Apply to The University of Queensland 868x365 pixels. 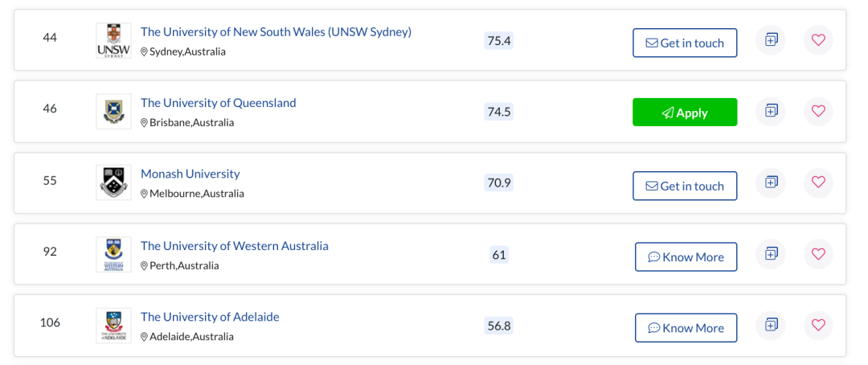tap(685, 113)
